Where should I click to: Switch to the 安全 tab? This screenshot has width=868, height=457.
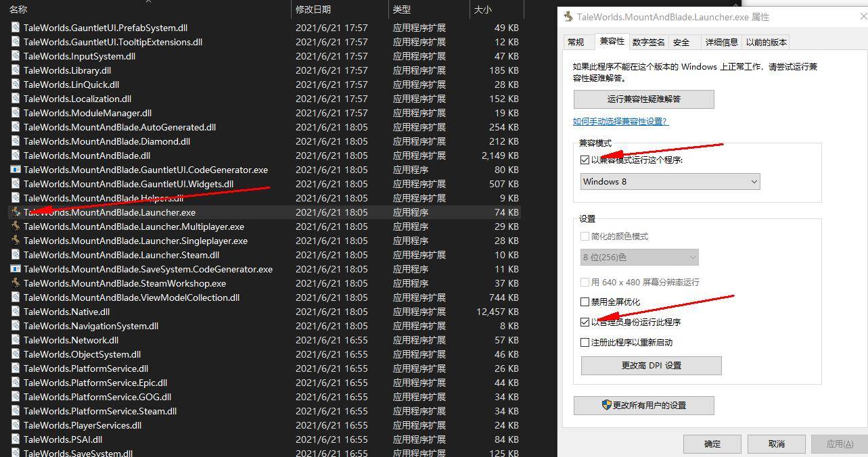(682, 42)
